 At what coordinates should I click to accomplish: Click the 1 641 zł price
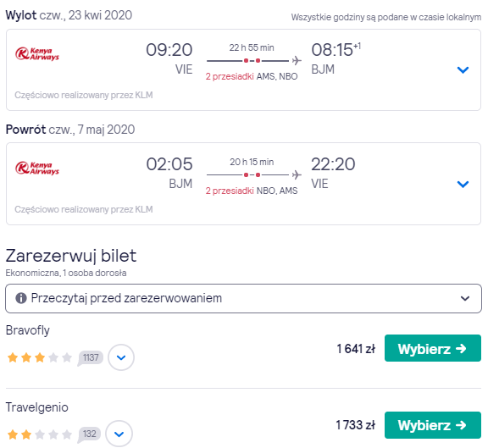356,349
